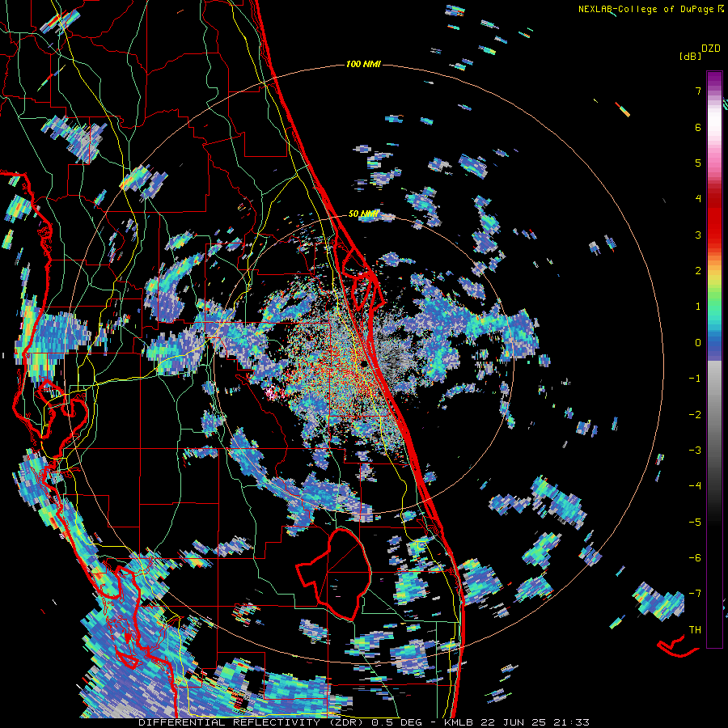Click the -7 value on the dB scale

695,594
